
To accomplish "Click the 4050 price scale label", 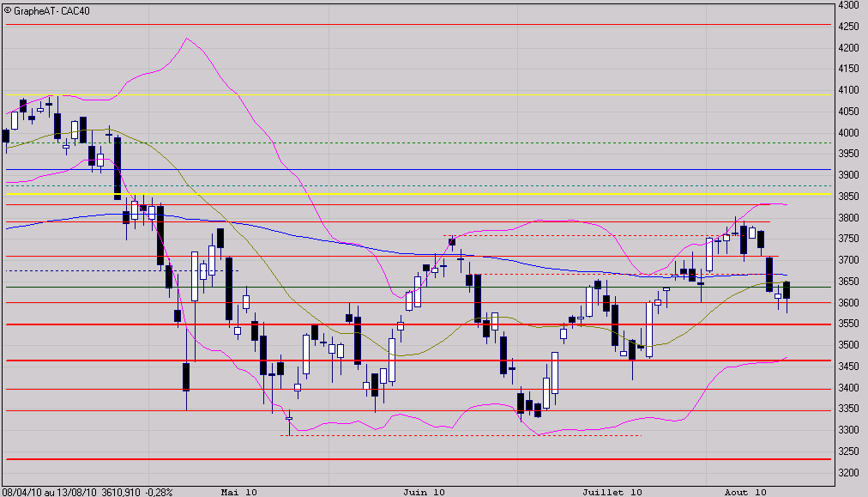I will (x=848, y=112).
